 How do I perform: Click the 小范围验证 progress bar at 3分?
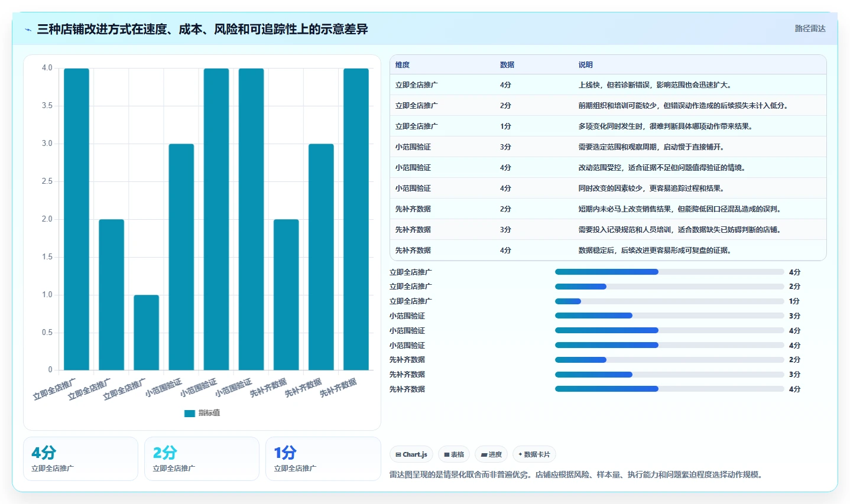[x=669, y=316]
